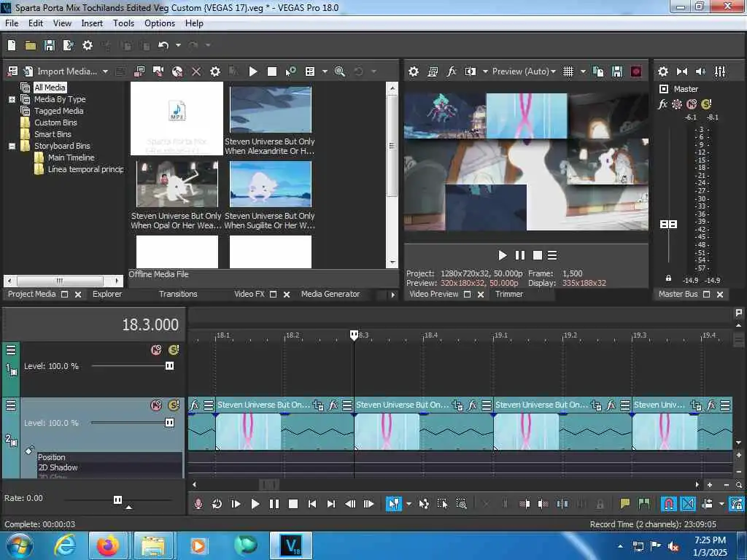This screenshot has height=560, width=747.
Task: Select the All Media tree item
Action: click(50, 87)
